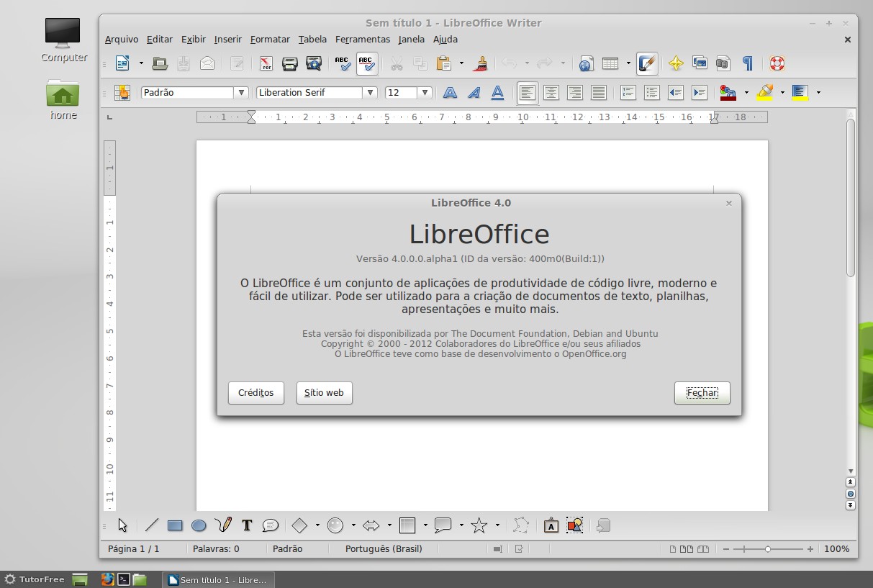Image resolution: width=873 pixels, height=588 pixels.
Task: Toggle numbered list
Action: pos(628,92)
